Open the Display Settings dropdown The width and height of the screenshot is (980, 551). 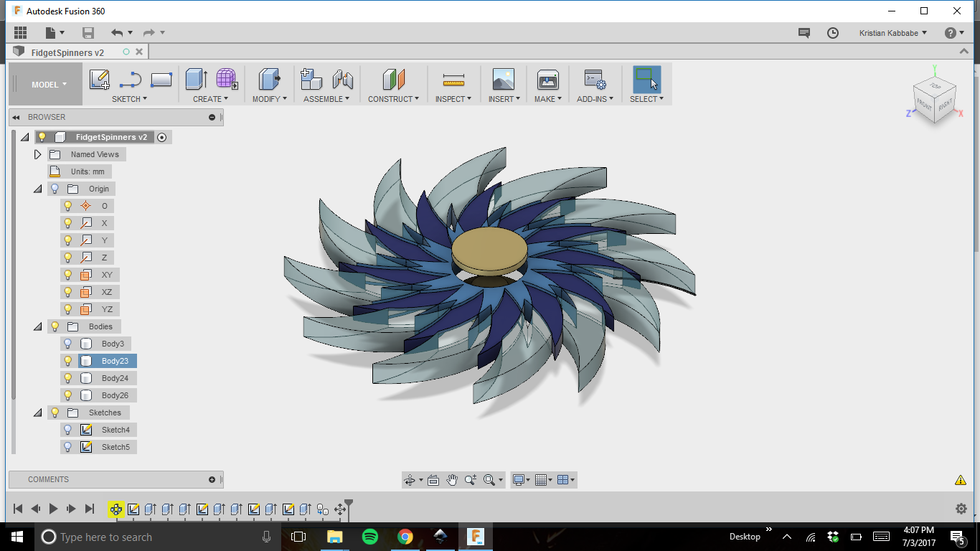520,480
